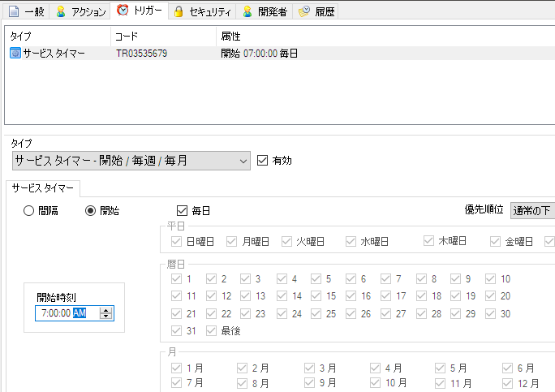Click the service timer icon in the trigger row
Image resolution: width=555 pixels, height=392 pixels.
click(x=15, y=53)
